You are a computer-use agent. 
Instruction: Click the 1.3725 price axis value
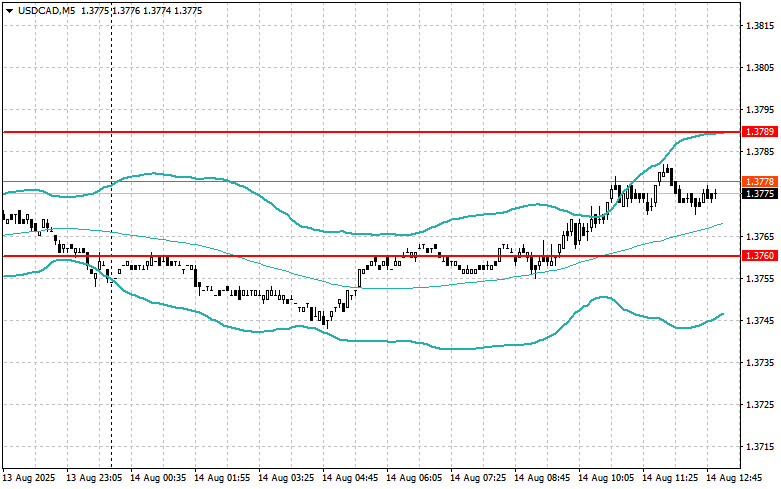click(x=761, y=405)
